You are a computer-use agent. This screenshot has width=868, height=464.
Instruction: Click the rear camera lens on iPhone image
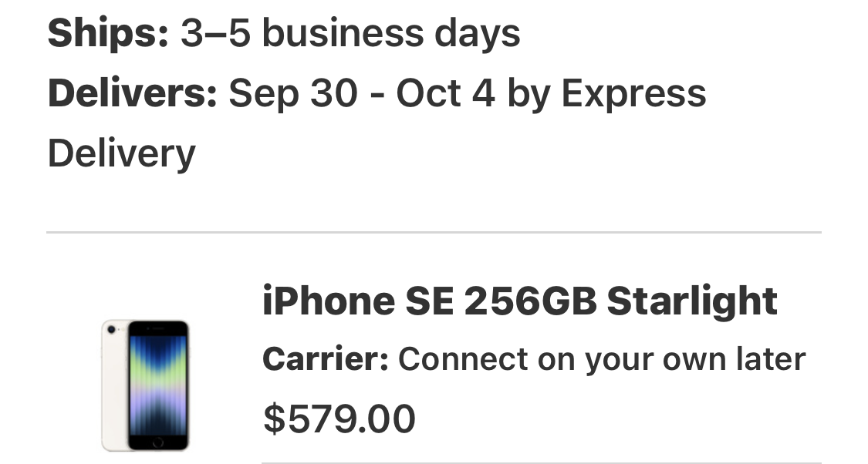113,330
